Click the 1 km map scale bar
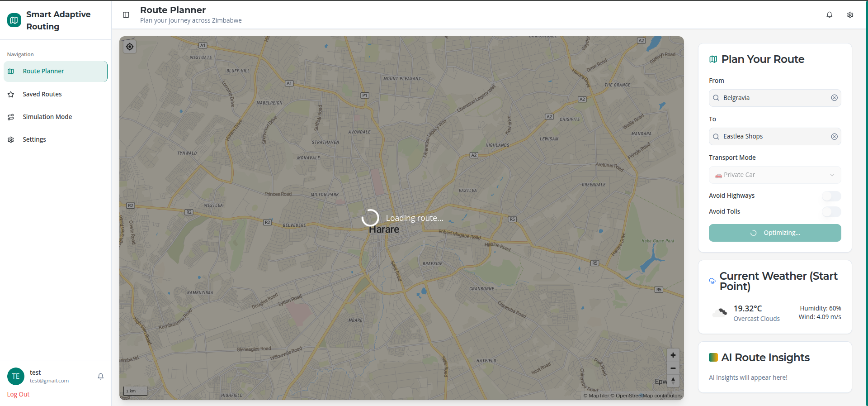868x406 pixels. [135, 391]
